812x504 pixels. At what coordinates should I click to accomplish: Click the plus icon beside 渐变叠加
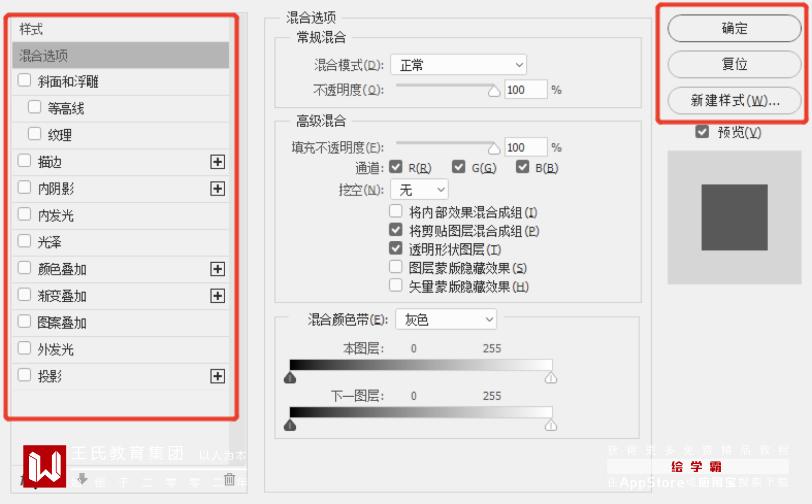coord(217,296)
